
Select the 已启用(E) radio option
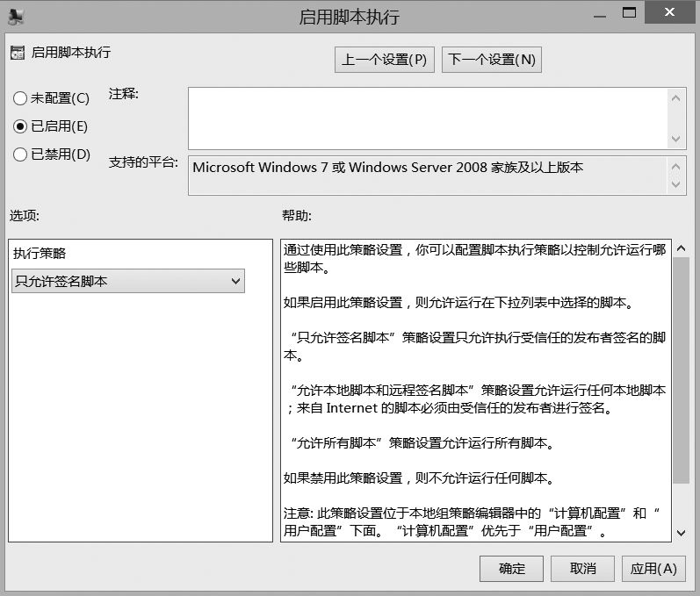20,126
